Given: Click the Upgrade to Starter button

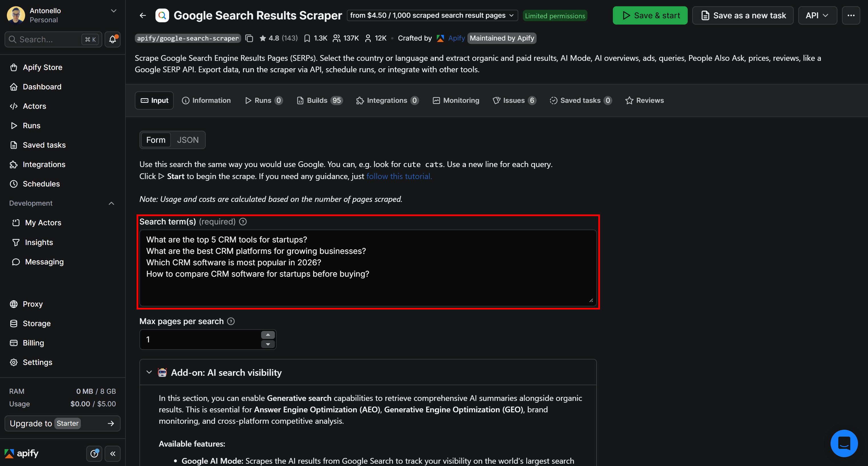Looking at the screenshot, I should tap(63, 423).
